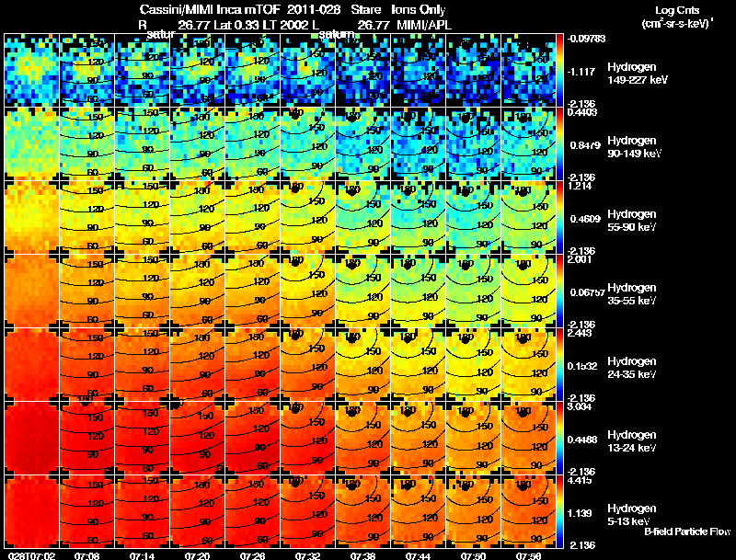Open the 07:02 image in the 149-227 keV row
Image resolution: width=736 pixels, height=560 pixels.
(32, 70)
